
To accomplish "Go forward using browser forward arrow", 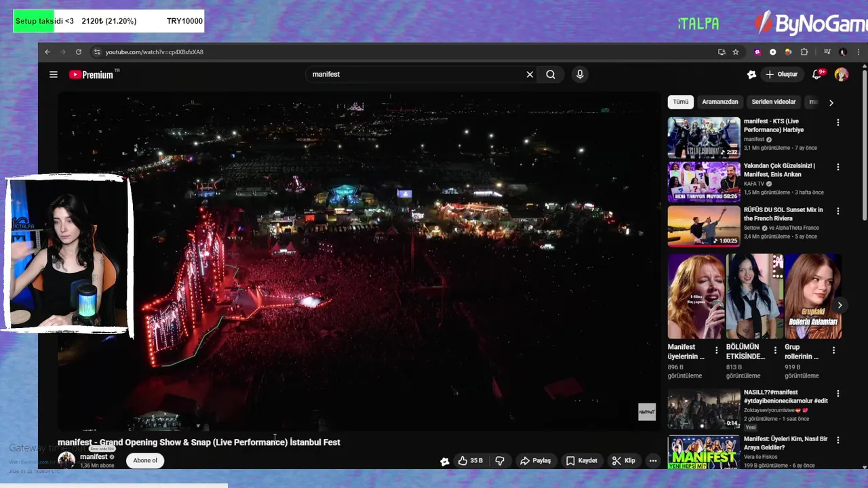I will click(x=63, y=52).
